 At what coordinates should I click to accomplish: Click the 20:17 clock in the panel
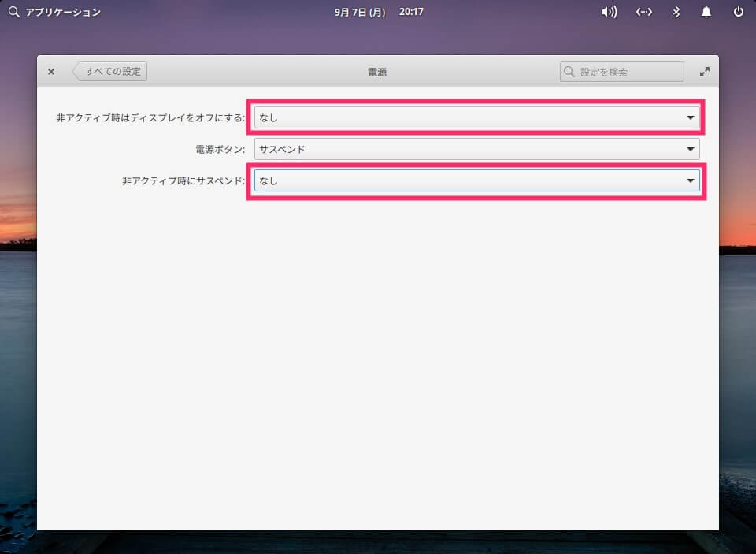(411, 12)
